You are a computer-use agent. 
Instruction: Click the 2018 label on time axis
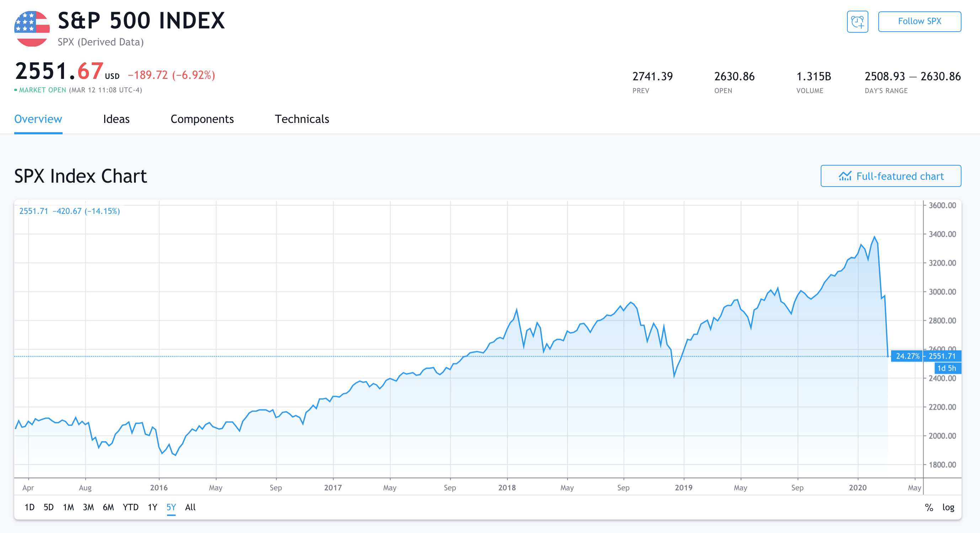coord(507,488)
